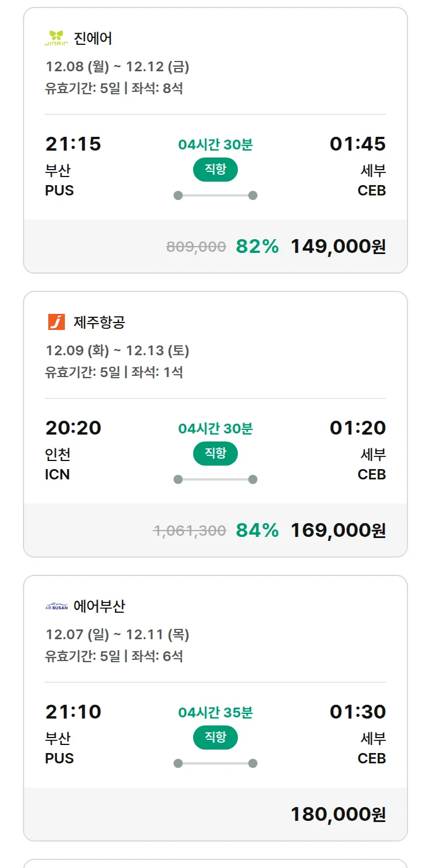Image resolution: width=431 pixels, height=868 pixels.
Task: Click the flight route line on Jin Air card
Action: 215,195
